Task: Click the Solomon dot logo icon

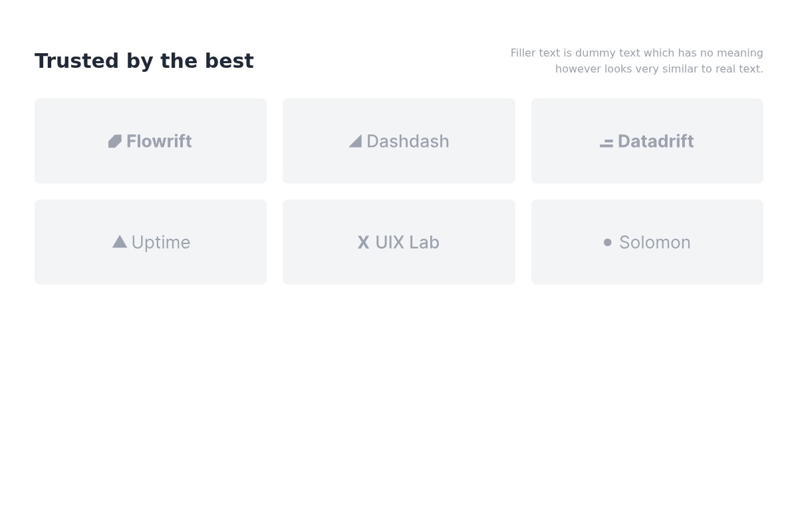Action: point(608,243)
